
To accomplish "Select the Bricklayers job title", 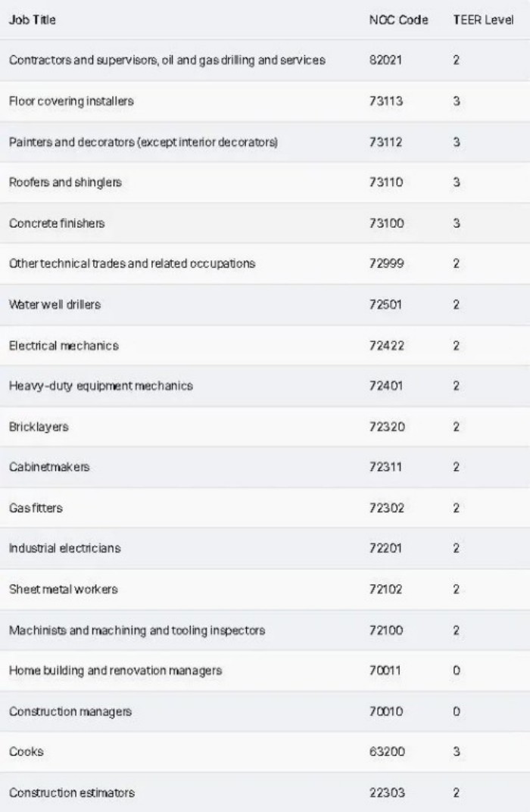I will click(39, 427).
